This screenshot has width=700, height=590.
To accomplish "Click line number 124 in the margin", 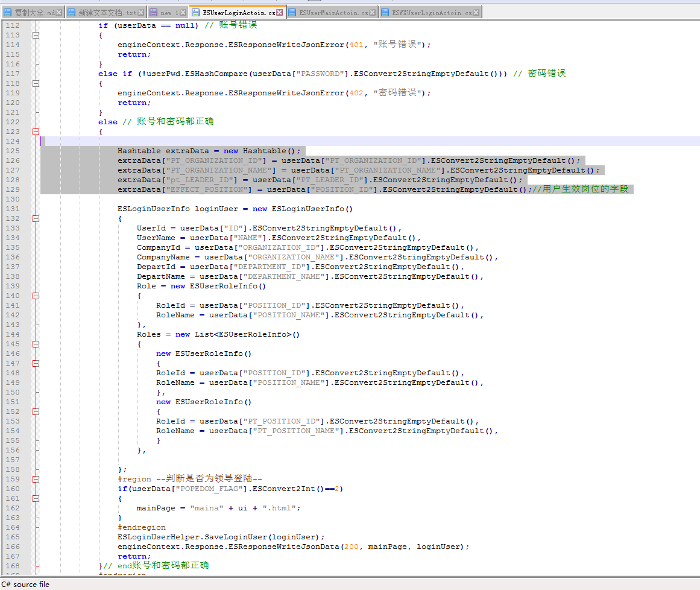I will point(13,142).
